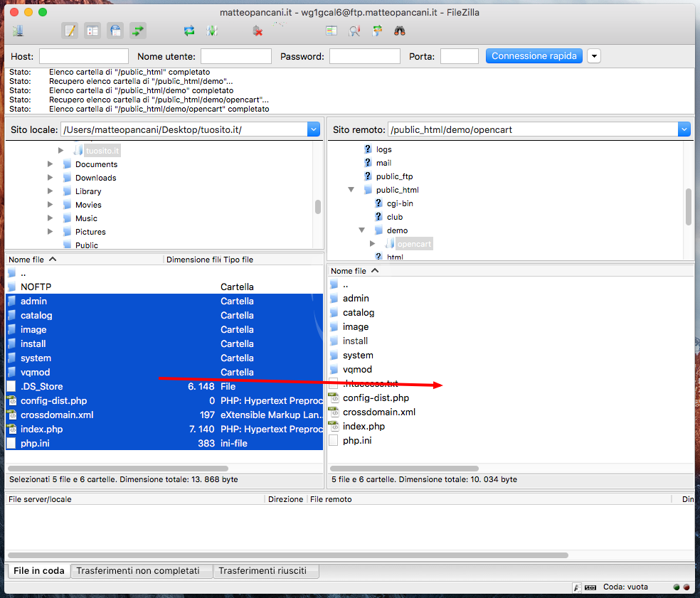
Task: Click the folder icon of remote vqmod
Action: pos(334,370)
